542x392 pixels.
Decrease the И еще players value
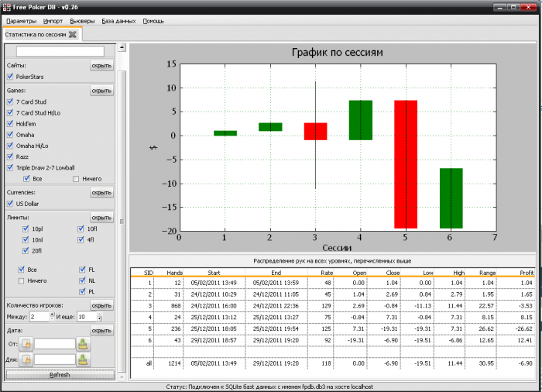tap(99, 319)
